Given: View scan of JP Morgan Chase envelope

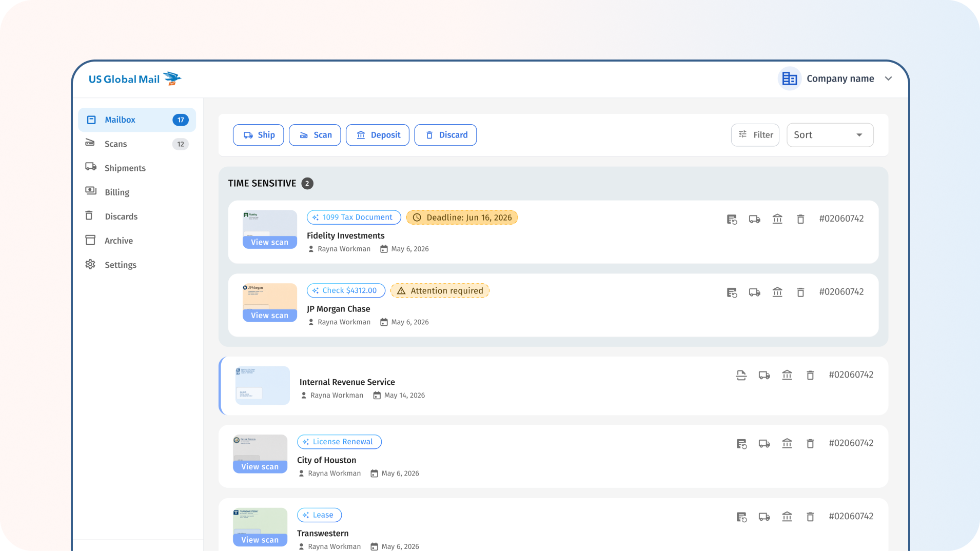Looking at the screenshot, I should (x=270, y=316).
